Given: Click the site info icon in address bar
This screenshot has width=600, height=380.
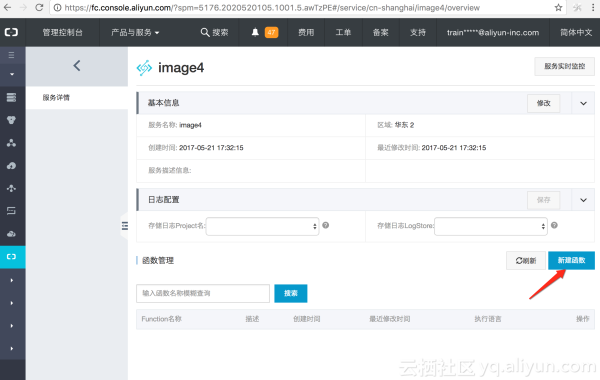Looking at the screenshot, I should pyautogui.click(x=57, y=8).
